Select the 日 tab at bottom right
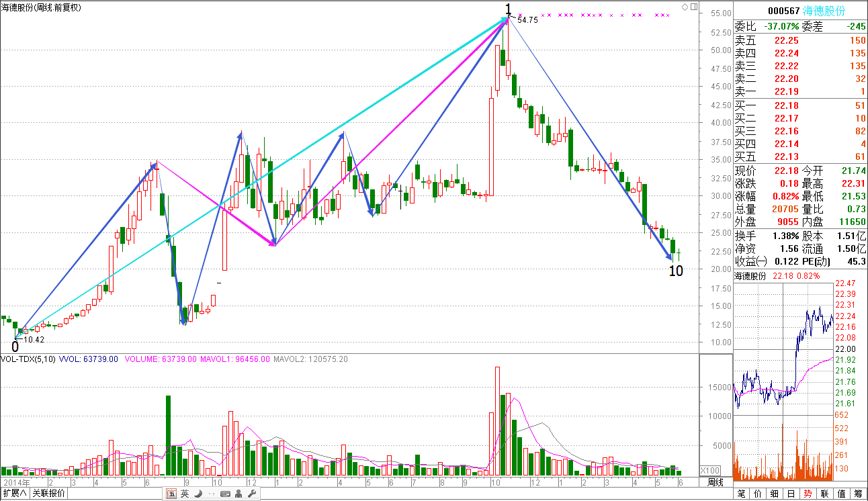Screen dimensions: 868x501 click(x=791, y=494)
